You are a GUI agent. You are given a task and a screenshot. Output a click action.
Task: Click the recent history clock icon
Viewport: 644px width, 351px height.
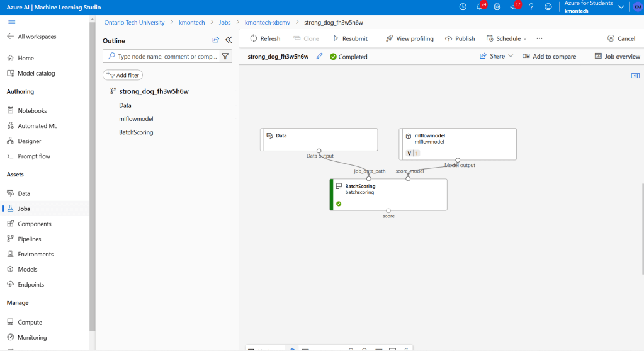(x=463, y=7)
